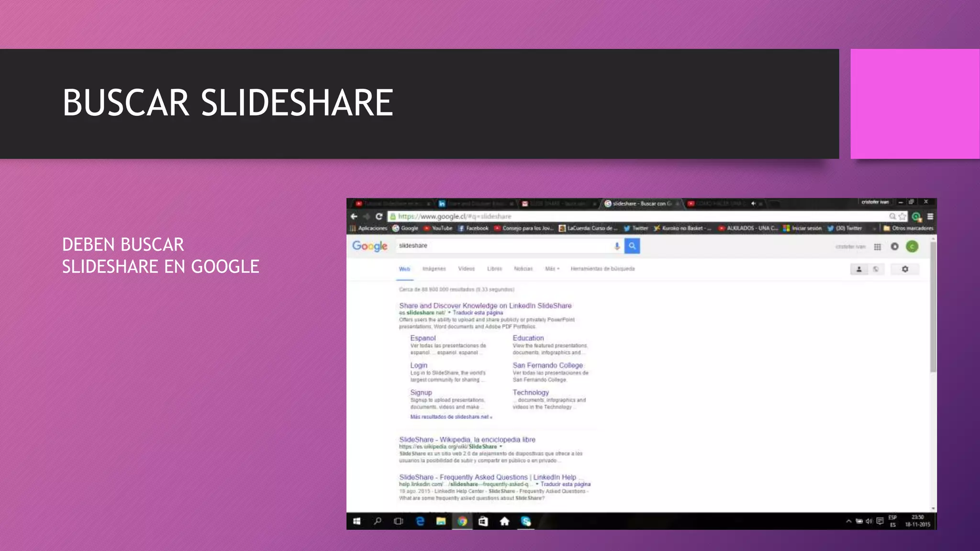Open File Explorer from taskbar
The width and height of the screenshot is (980, 551).
tap(441, 521)
